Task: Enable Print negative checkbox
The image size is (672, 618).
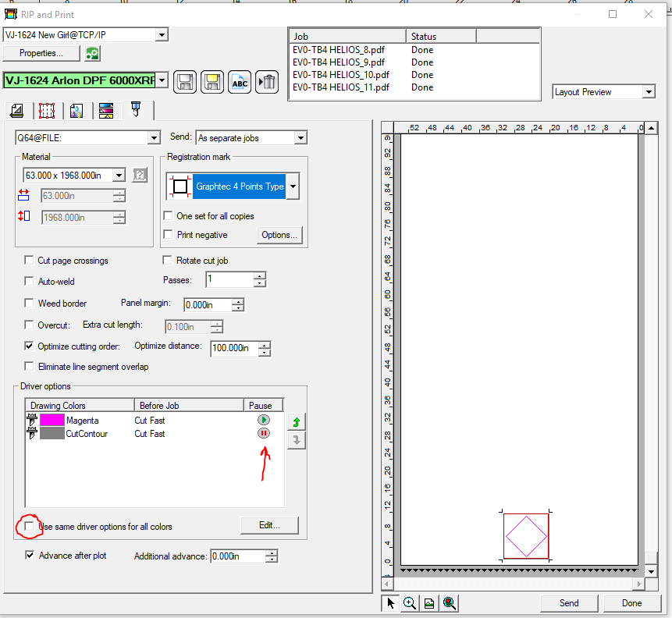Action: pyautogui.click(x=169, y=234)
